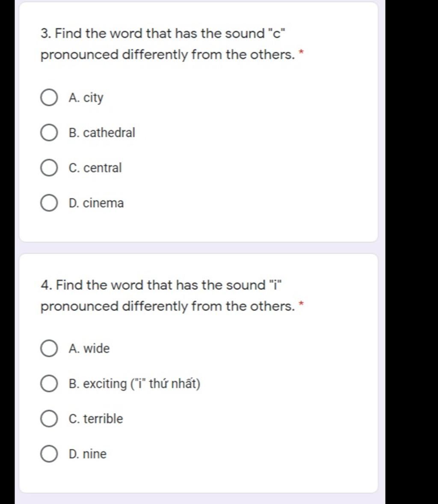Viewport: 438px width, 504px height.
Task: Choose the B. exciting radio circle
Action: coord(49,384)
